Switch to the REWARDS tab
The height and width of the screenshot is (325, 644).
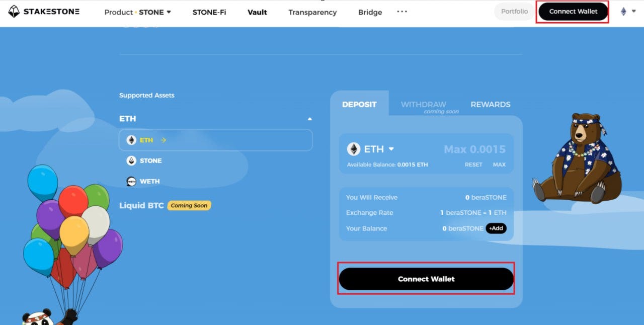pos(491,104)
